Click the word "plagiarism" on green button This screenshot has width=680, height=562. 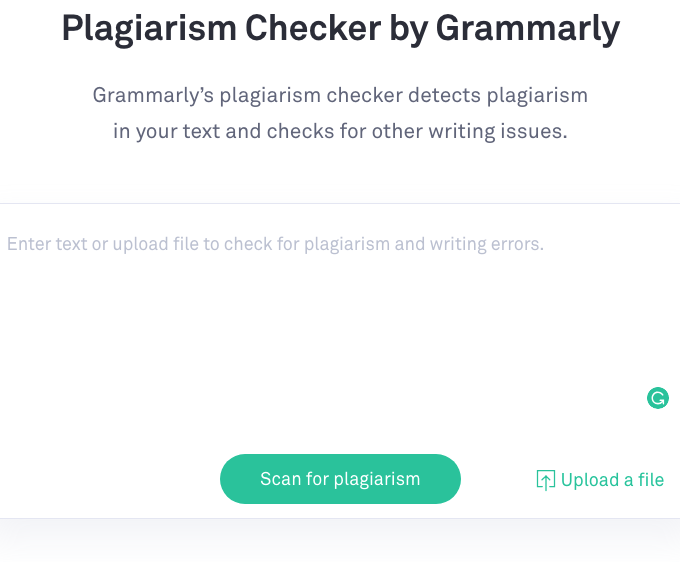pos(378,479)
